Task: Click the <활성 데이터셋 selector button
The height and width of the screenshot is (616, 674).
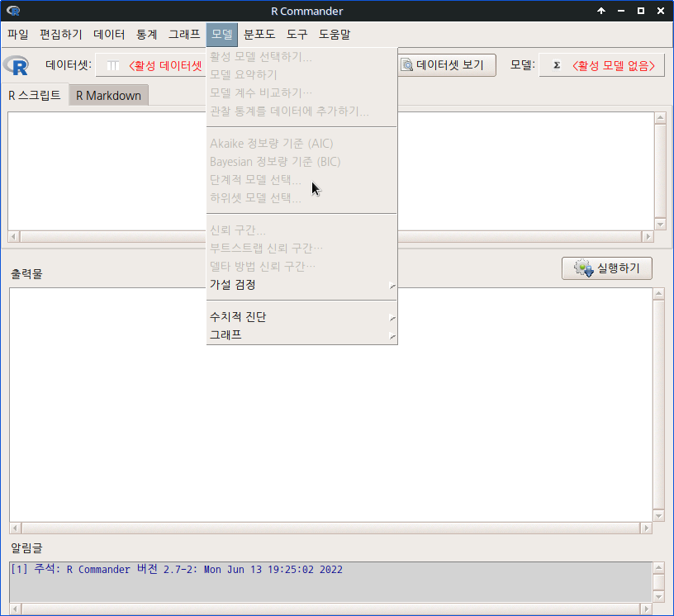Action: 150,65
